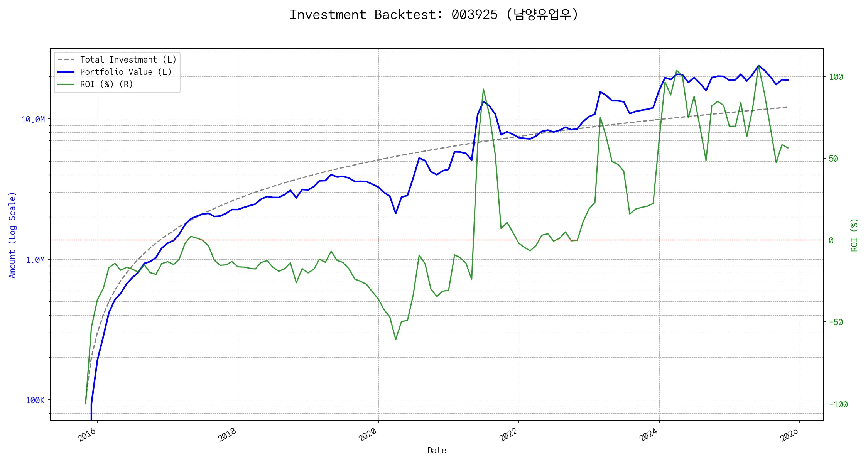Image resolution: width=868 pixels, height=463 pixels.
Task: Click the 100K left axis label
Action: click(x=35, y=400)
